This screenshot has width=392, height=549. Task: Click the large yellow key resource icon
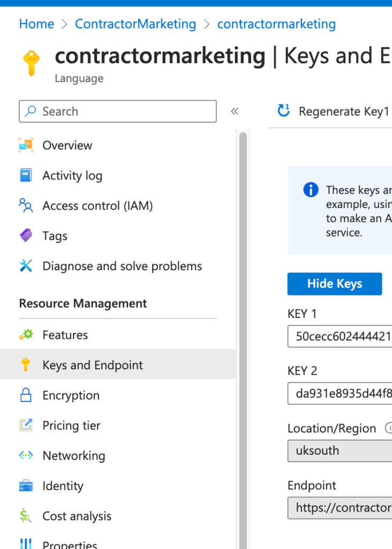pos(32,63)
